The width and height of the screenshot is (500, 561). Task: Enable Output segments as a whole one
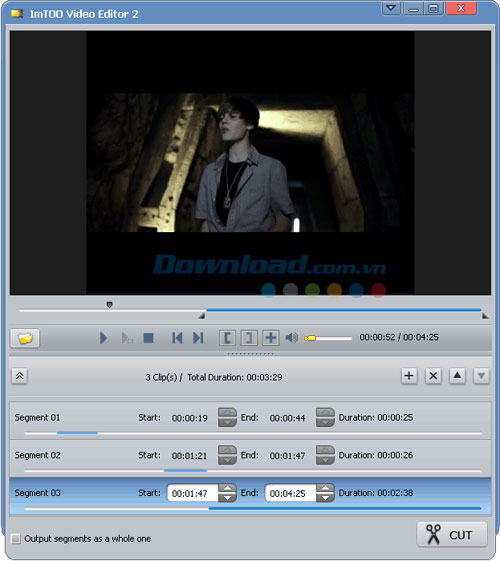16,539
